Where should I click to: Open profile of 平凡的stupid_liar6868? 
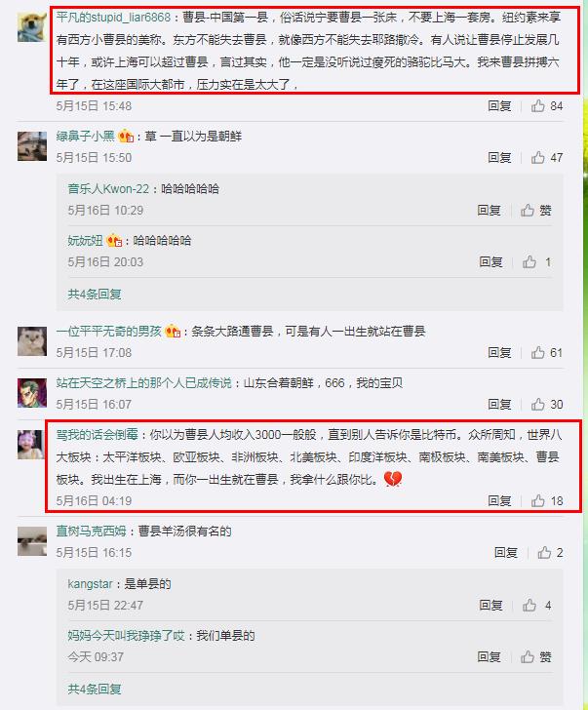[113, 18]
